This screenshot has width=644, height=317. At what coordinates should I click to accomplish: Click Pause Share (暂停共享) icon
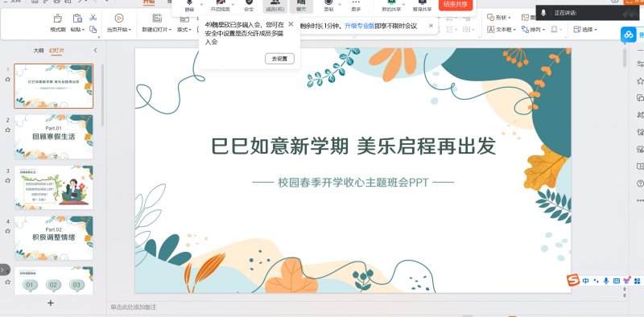[x=422, y=6]
